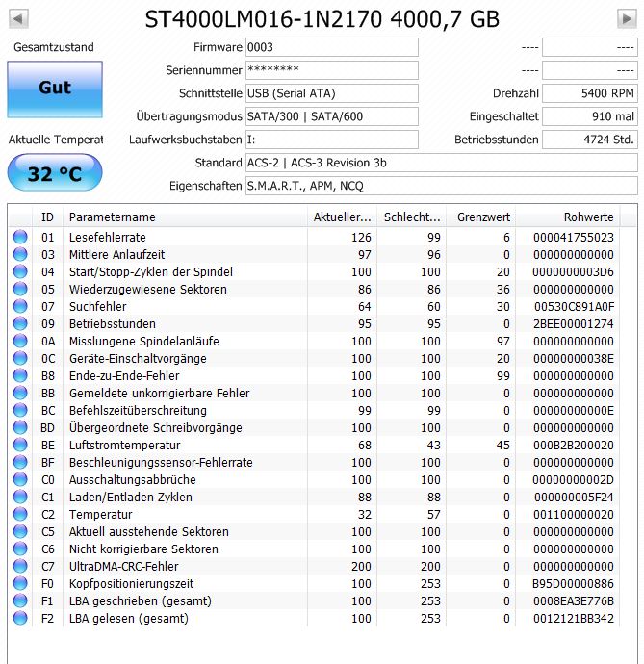This screenshot has width=644, height=664.
Task: Sort by the Schlecht... column header
Action: (412, 217)
